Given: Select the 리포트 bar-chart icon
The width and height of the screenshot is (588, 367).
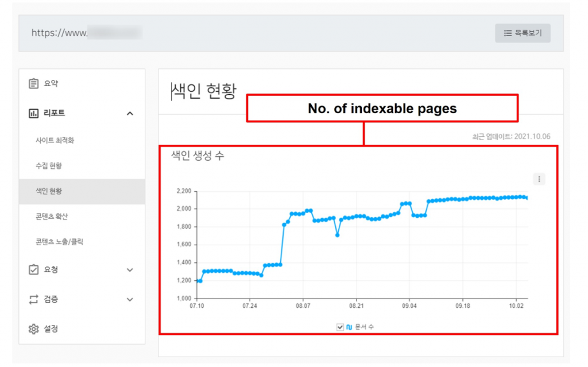Looking at the screenshot, I should [35, 113].
